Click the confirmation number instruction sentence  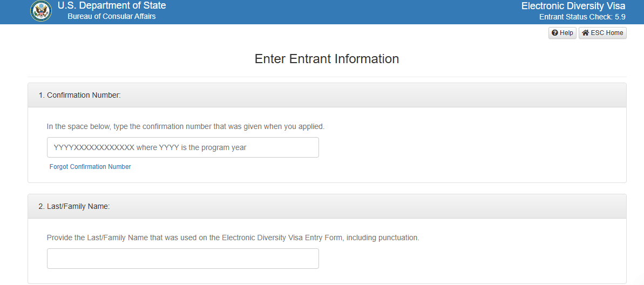pos(186,127)
